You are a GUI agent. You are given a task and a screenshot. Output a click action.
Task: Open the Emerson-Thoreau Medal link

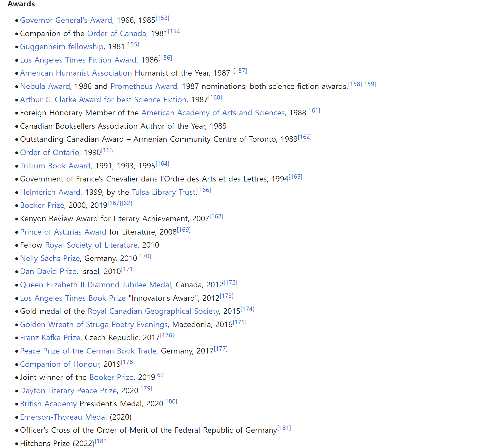pyautogui.click(x=63, y=417)
